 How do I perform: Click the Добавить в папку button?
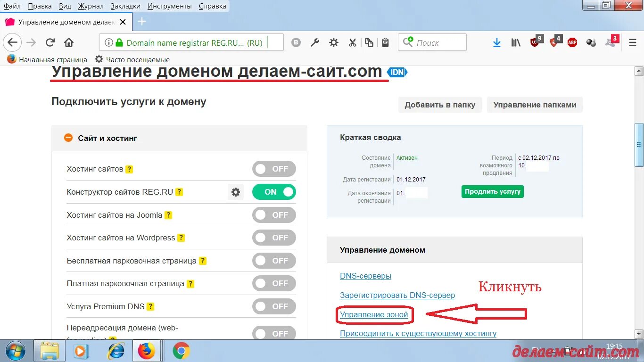[x=440, y=105]
